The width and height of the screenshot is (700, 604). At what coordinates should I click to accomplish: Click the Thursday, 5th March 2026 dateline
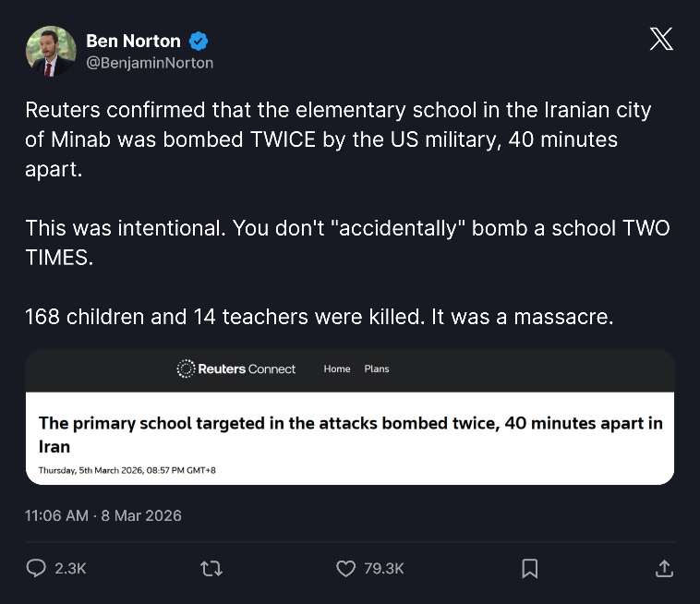[127, 470]
